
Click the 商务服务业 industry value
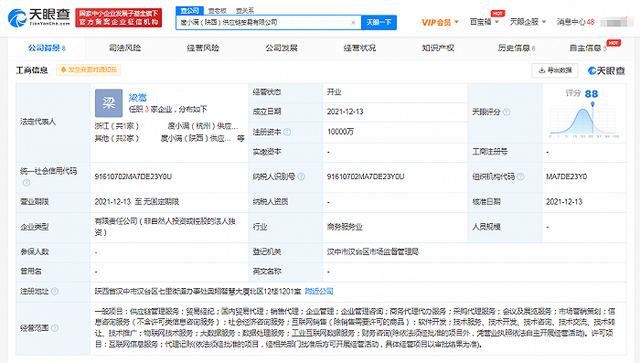point(344,227)
